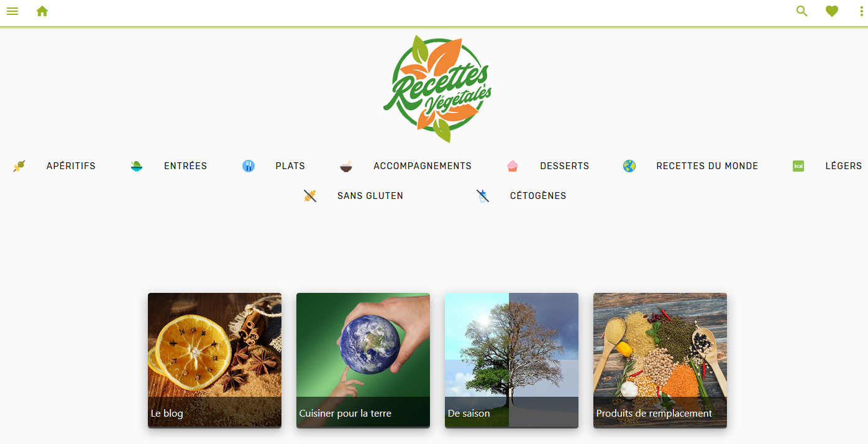Click the Apéritifs skewer icon

click(19, 166)
